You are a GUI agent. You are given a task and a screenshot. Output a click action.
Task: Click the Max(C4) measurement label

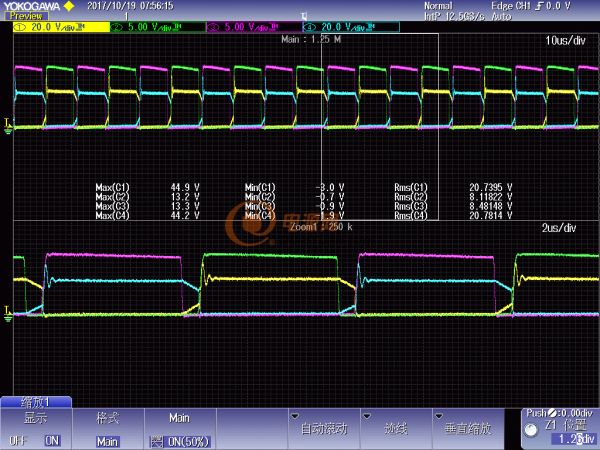click(112, 215)
